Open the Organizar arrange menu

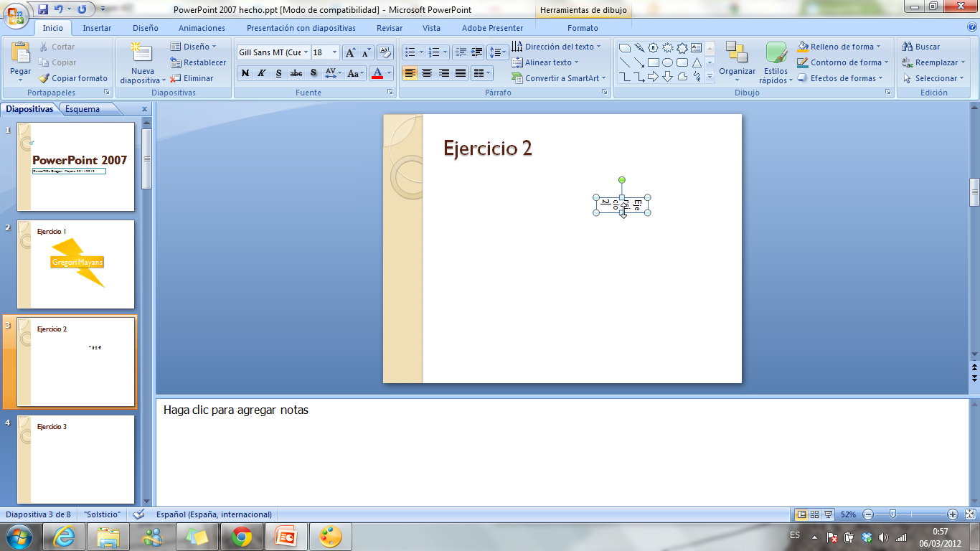(x=738, y=62)
